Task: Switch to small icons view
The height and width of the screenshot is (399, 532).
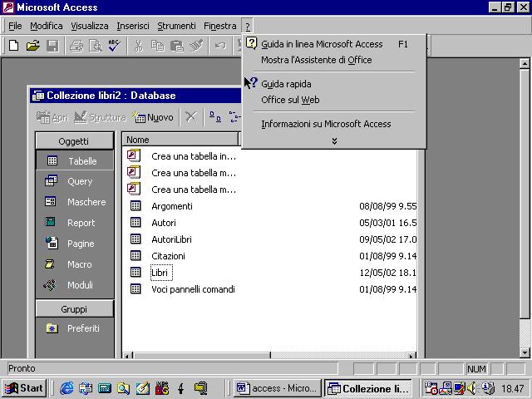Action: [x=234, y=117]
